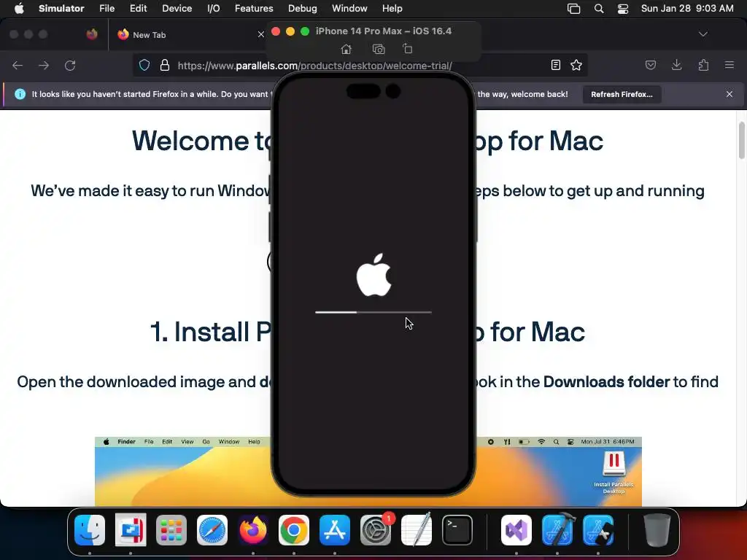This screenshot has width=747, height=560.
Task: Toggle Firefox reader view
Action: pos(555,65)
